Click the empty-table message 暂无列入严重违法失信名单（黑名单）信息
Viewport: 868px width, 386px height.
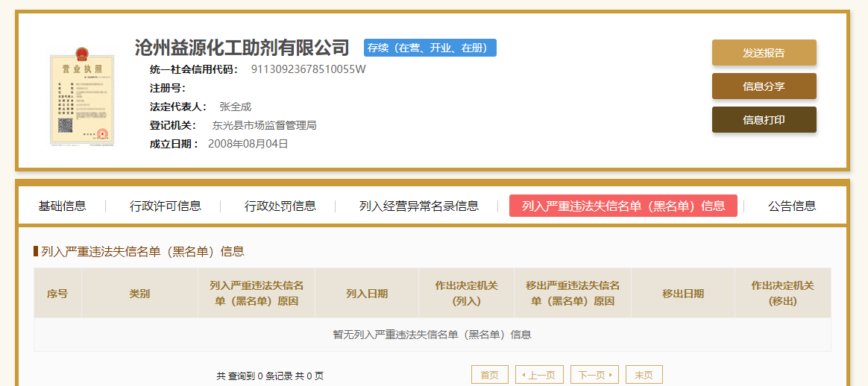(x=432, y=335)
